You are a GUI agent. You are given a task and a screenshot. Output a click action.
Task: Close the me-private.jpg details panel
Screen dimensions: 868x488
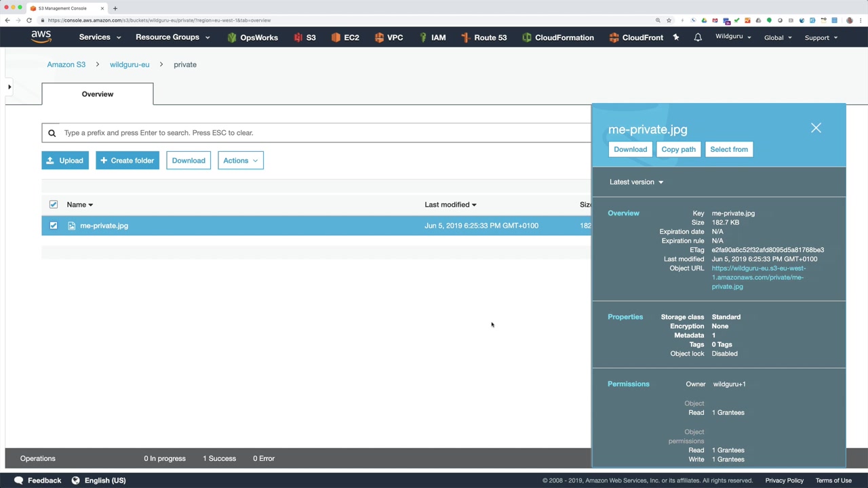pos(816,128)
